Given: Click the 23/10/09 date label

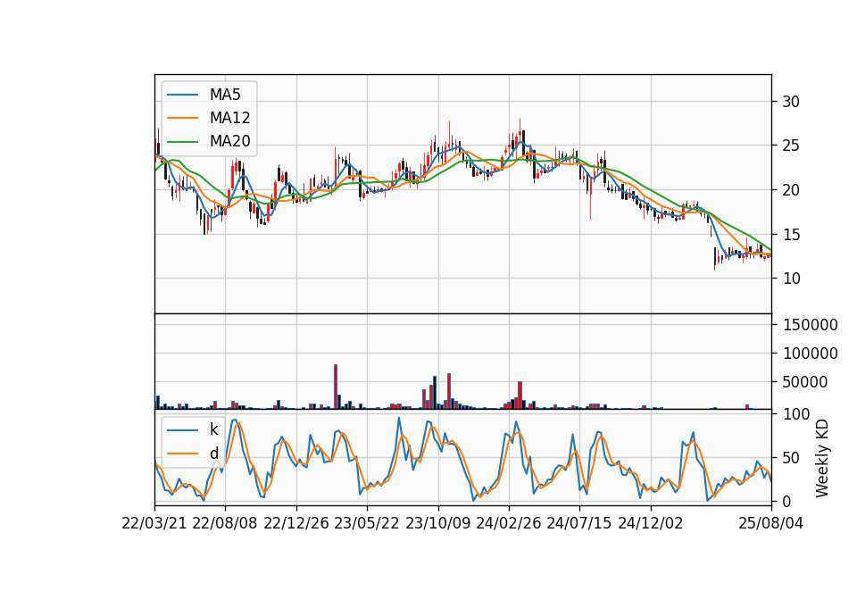Looking at the screenshot, I should (x=437, y=523).
